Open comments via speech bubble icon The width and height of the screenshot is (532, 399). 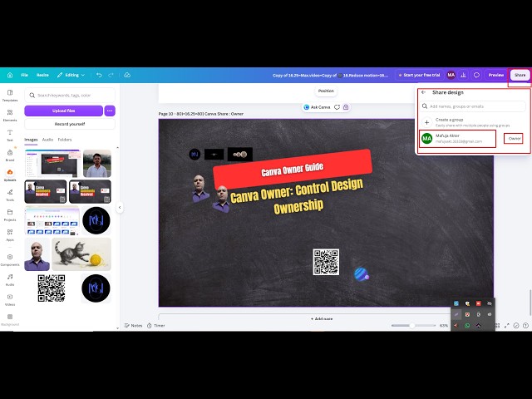(476, 75)
